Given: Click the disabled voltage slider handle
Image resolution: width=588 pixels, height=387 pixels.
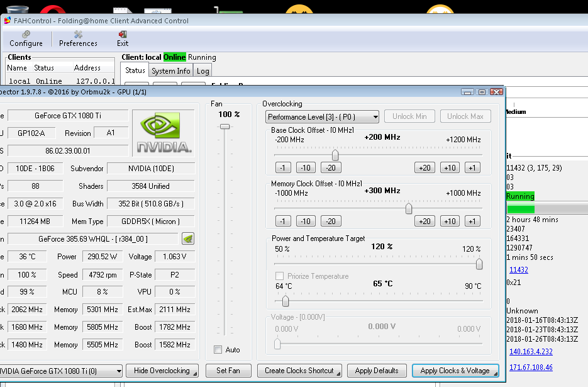Looking at the screenshot, I should click(277, 344).
